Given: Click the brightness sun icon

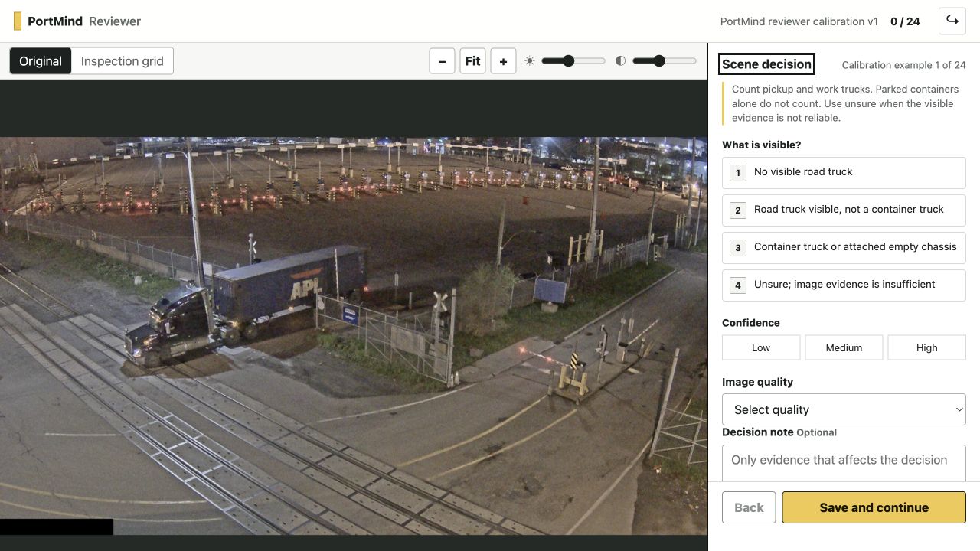Looking at the screenshot, I should [x=530, y=60].
